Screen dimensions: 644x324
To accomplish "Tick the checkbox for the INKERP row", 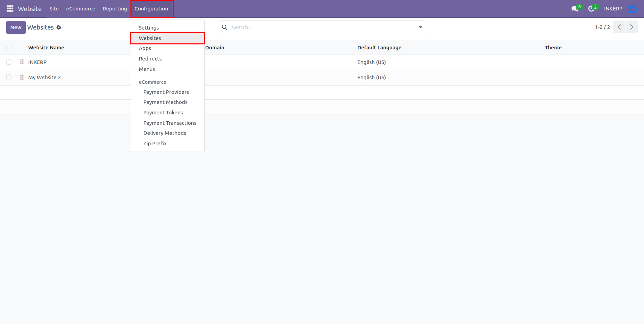I will 9,62.
